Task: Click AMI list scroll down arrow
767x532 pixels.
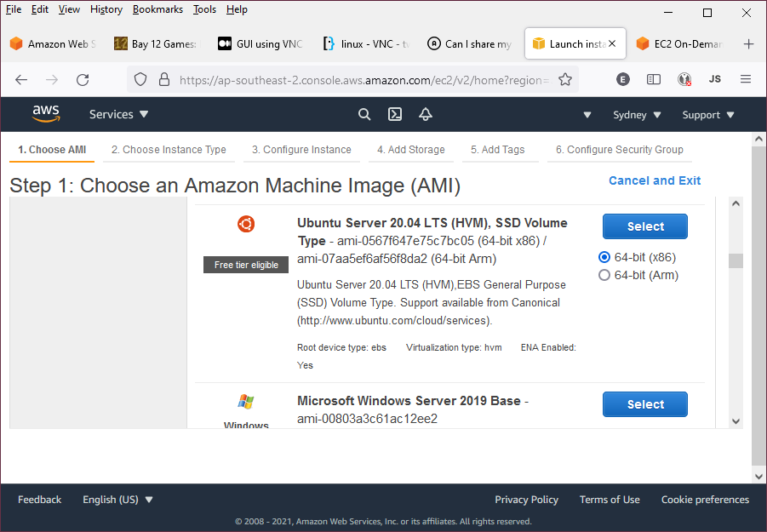Action: 736,421
